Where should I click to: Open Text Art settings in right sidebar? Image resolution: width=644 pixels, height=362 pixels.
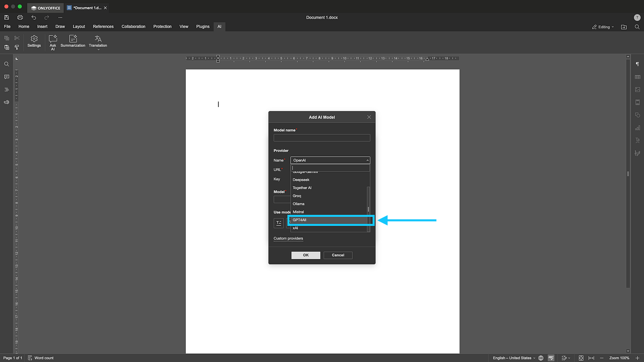(638, 140)
